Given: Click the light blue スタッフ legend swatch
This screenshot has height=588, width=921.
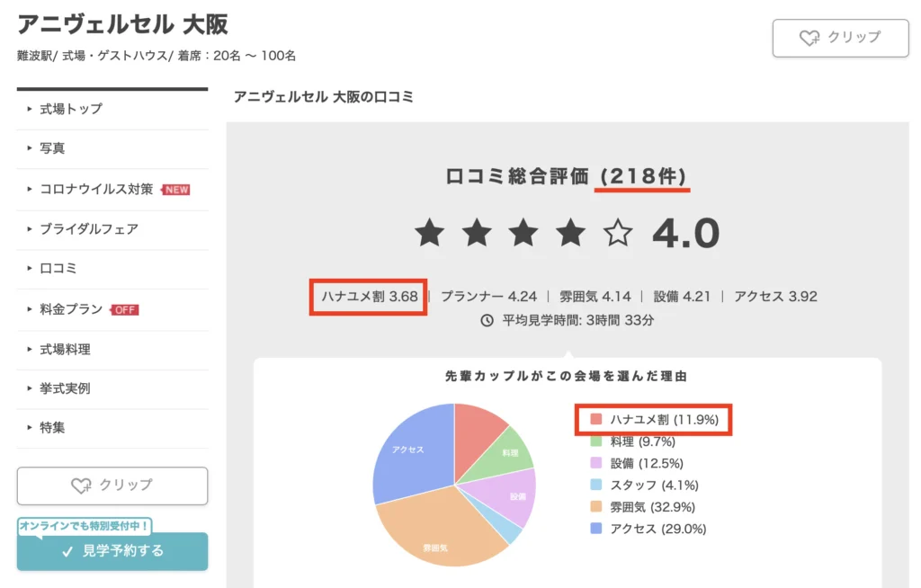Looking at the screenshot, I should click(x=595, y=485).
